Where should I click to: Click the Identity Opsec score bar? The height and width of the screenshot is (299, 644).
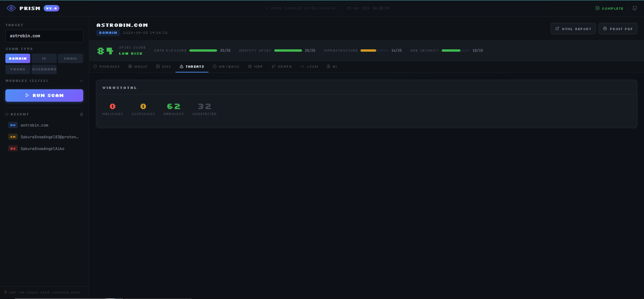pos(288,51)
